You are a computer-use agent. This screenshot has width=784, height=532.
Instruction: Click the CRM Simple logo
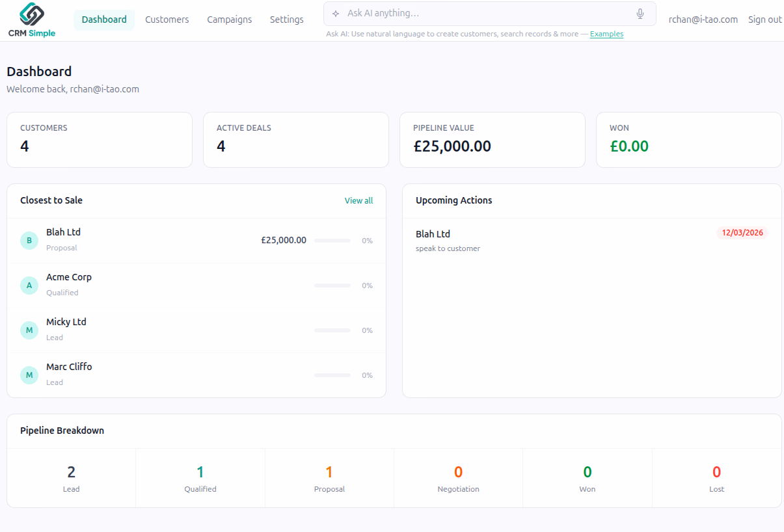pos(32,20)
